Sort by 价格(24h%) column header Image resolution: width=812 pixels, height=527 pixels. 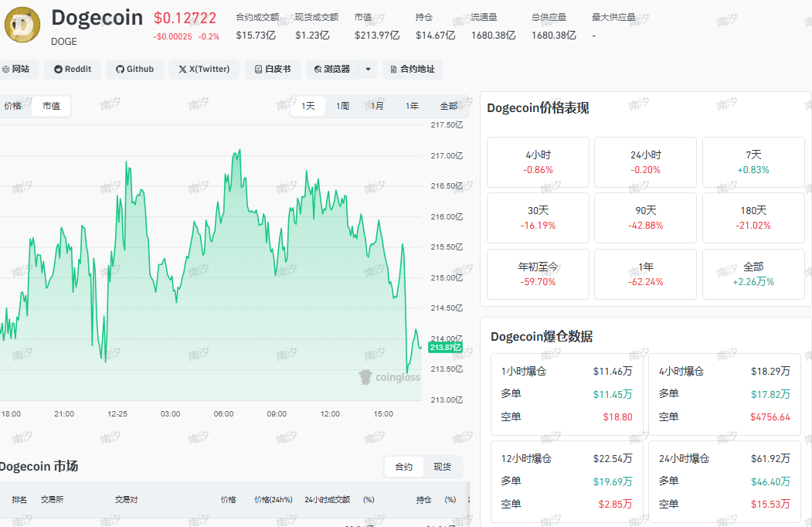tap(273, 499)
